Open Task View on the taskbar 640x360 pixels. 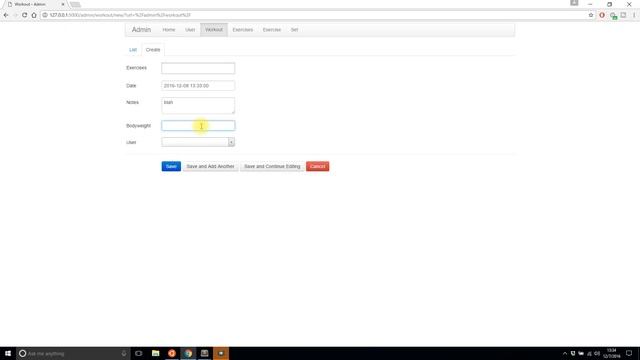[x=139, y=353]
